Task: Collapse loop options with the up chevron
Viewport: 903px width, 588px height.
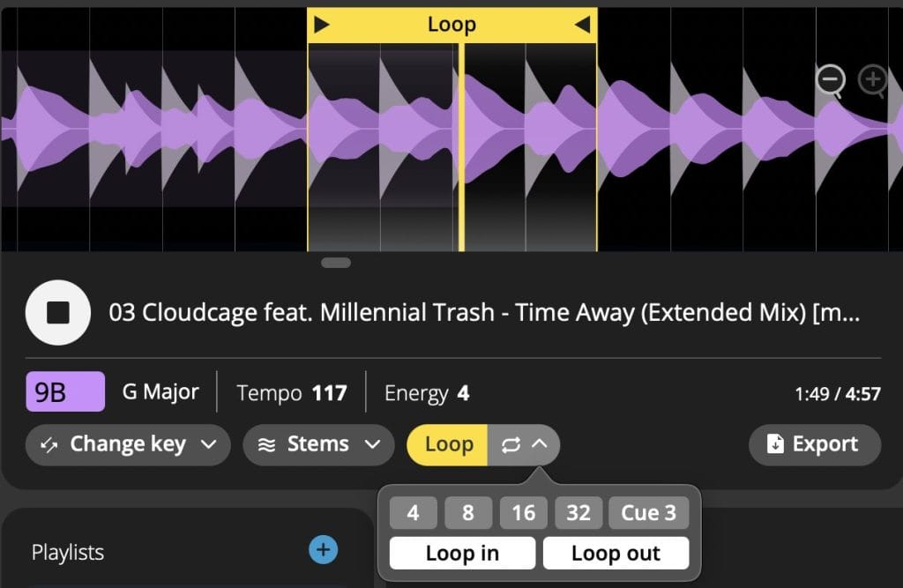Action: (x=540, y=444)
